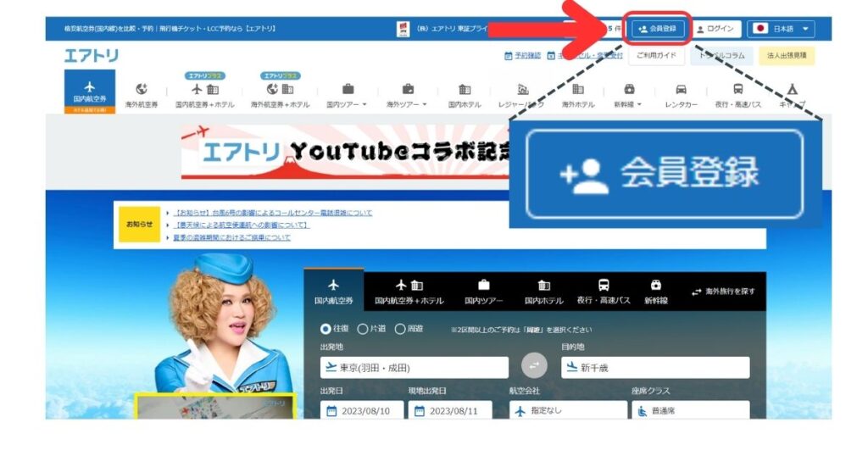
Task: Click the お知らせ yellow label
Action: 139,225
